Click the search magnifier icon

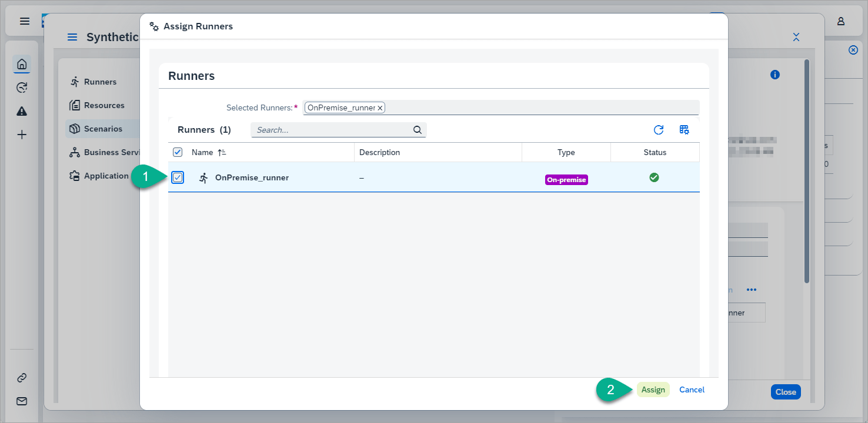[x=418, y=130]
